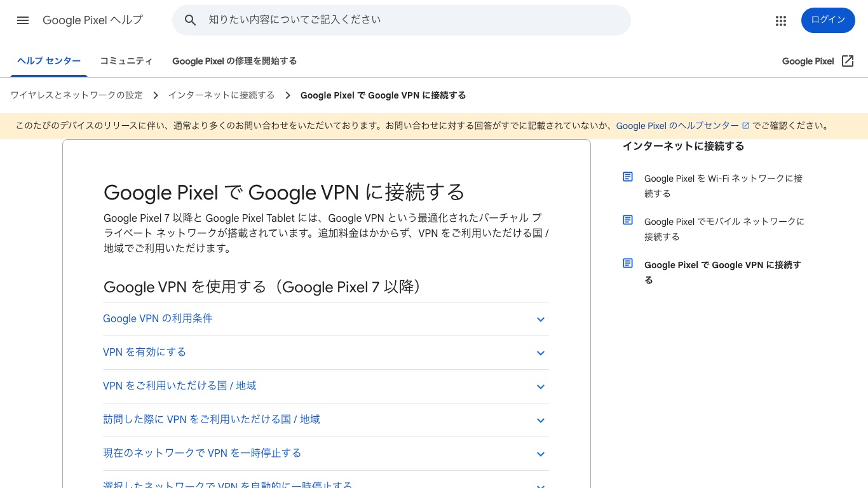Click the article icon for Google VPN に接続する
This screenshot has height=488, width=868.
point(628,263)
